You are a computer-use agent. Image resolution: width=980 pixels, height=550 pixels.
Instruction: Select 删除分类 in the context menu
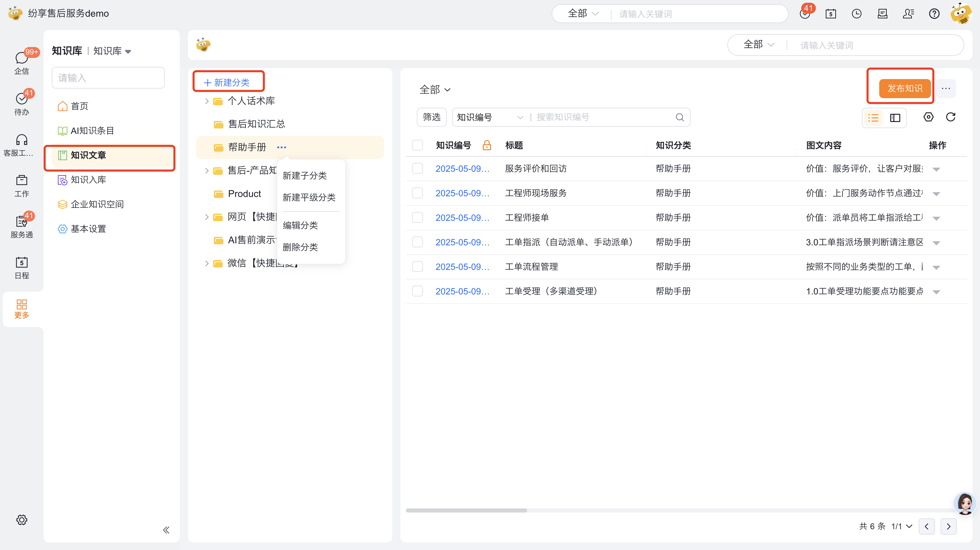click(x=300, y=247)
